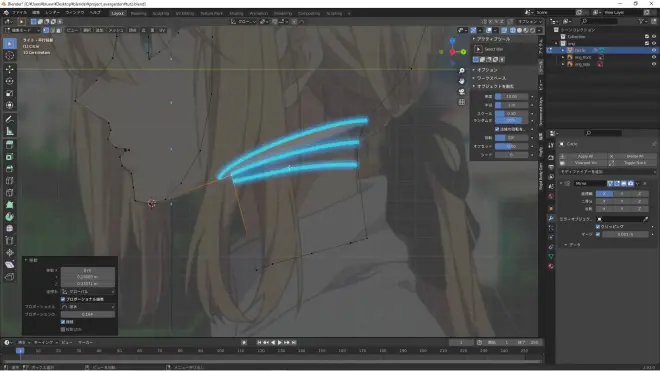
Task: Open the Window menu
Action: point(75,13)
